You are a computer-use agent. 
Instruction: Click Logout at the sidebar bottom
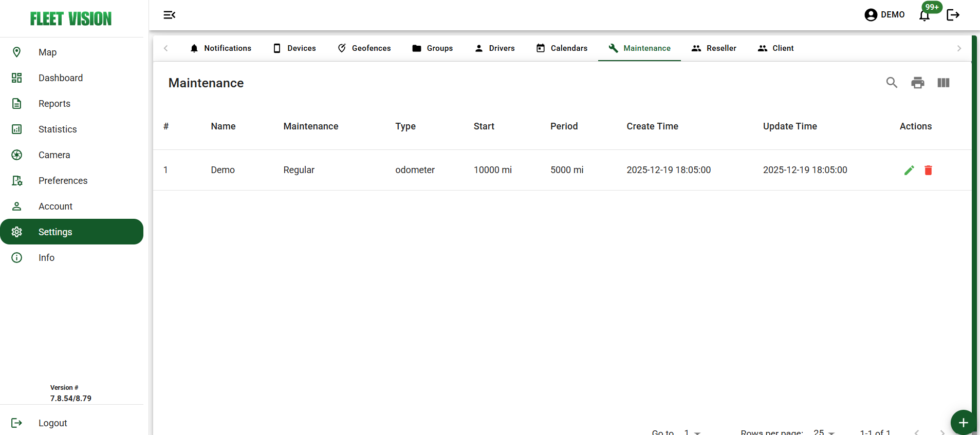71,423
